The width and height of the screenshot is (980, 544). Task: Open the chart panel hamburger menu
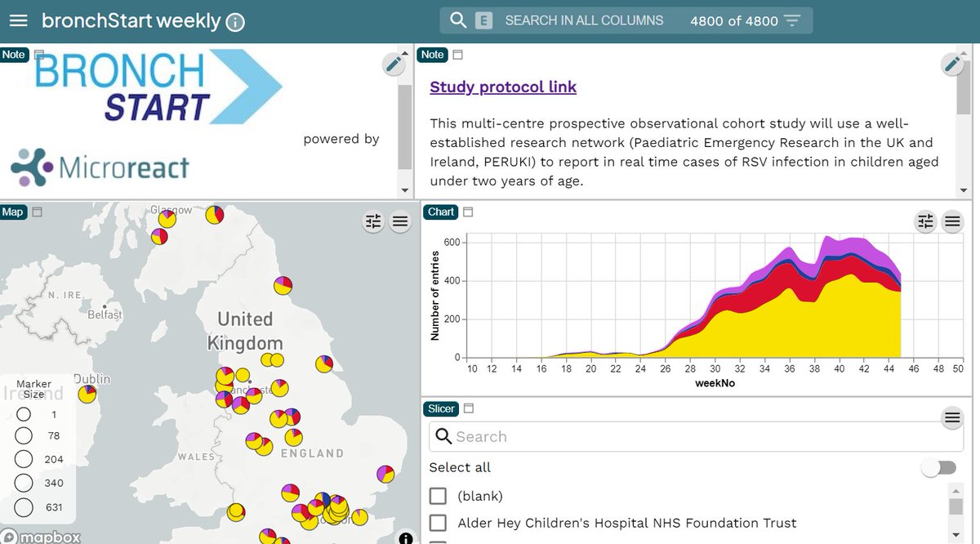[952, 221]
